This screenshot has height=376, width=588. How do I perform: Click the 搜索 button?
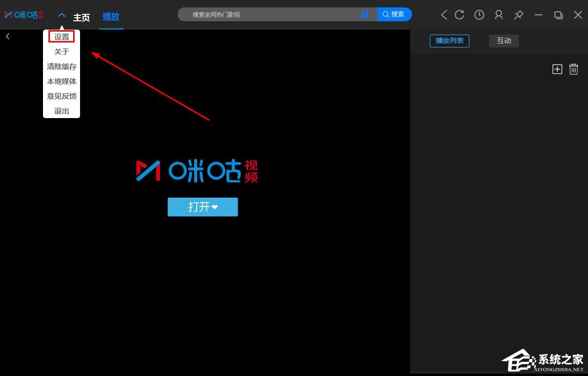tap(394, 14)
